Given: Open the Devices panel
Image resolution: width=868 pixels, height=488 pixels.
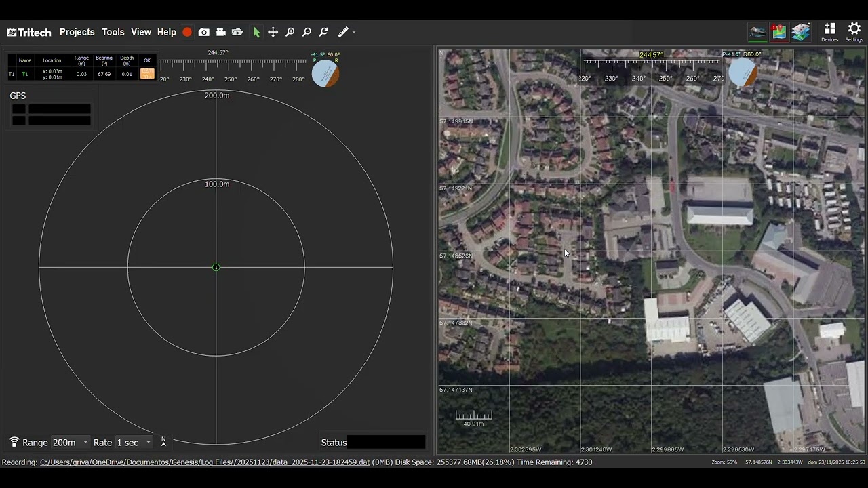Looking at the screenshot, I should 829,32.
